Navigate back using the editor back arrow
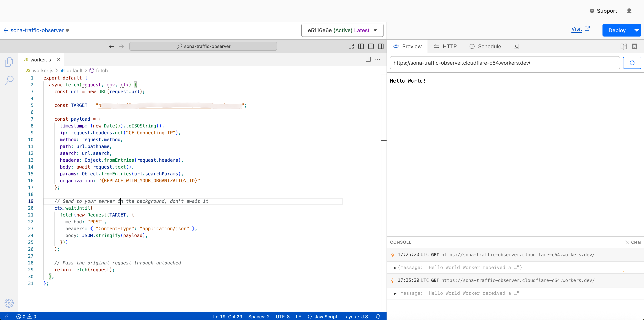 [x=111, y=46]
